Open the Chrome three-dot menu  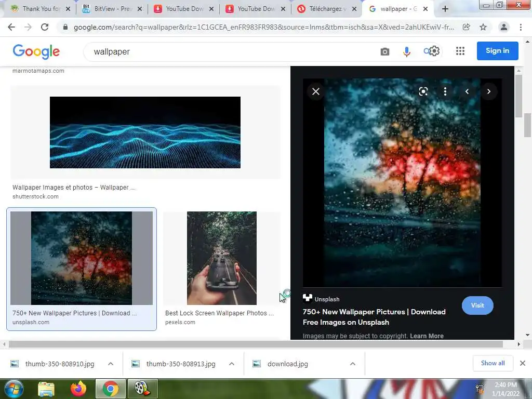pos(521,27)
